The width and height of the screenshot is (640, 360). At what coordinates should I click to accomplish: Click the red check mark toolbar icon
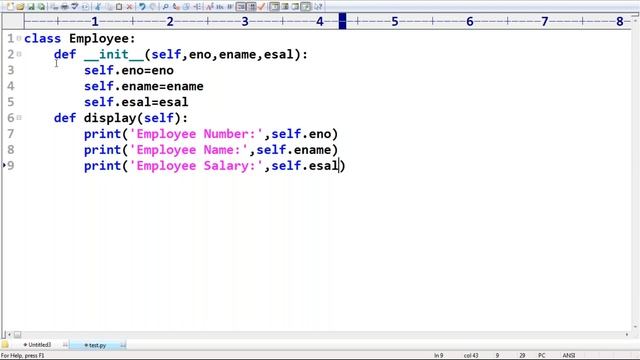[262, 7]
